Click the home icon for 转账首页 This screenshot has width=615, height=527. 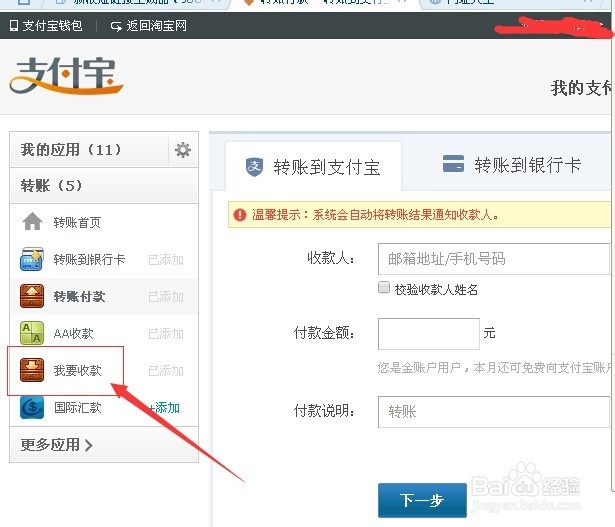[x=32, y=222]
